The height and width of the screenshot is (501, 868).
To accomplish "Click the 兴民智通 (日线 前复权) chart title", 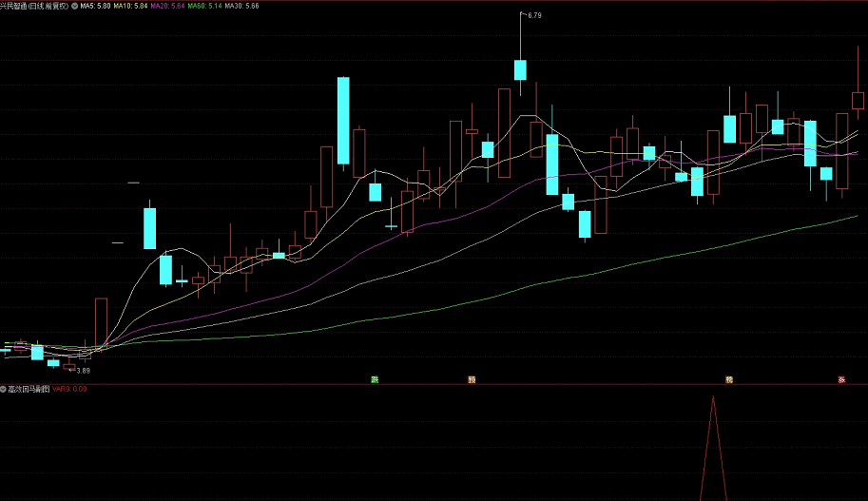I will pyautogui.click(x=34, y=6).
